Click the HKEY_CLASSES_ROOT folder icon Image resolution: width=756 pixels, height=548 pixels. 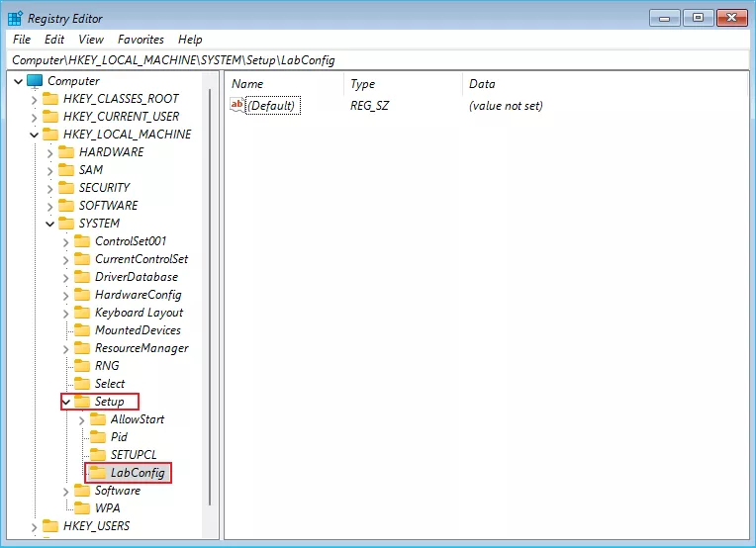[x=50, y=99]
